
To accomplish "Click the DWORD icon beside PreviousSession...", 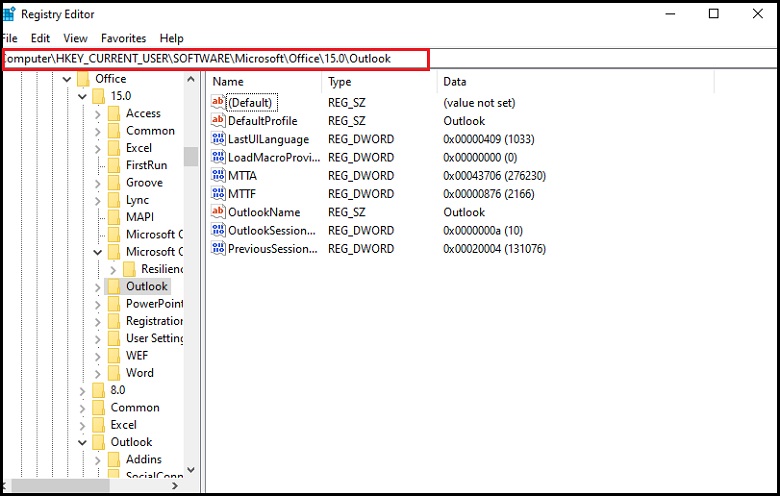I will (218, 248).
